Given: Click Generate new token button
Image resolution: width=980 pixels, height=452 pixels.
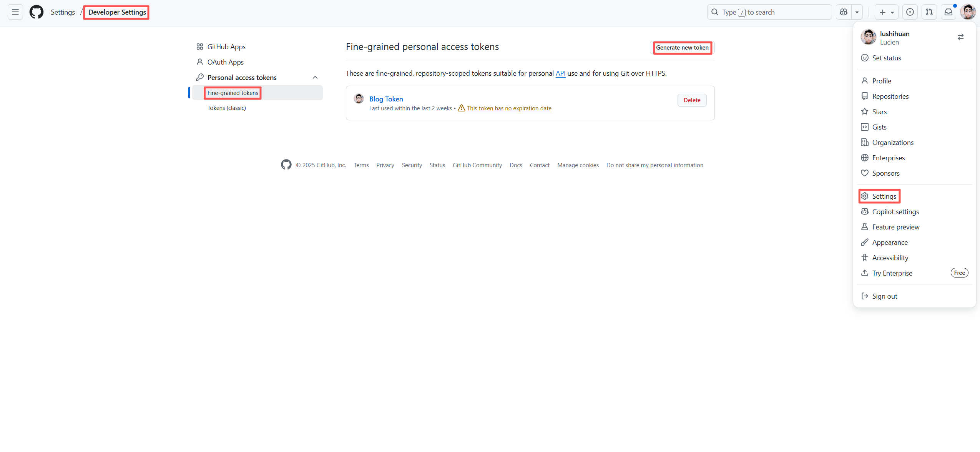Looking at the screenshot, I should click(682, 48).
